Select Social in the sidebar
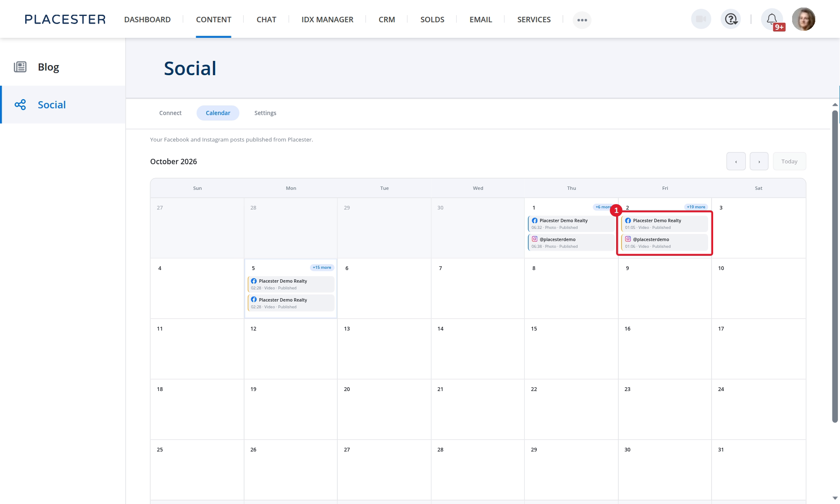This screenshot has width=840, height=504. point(63,105)
